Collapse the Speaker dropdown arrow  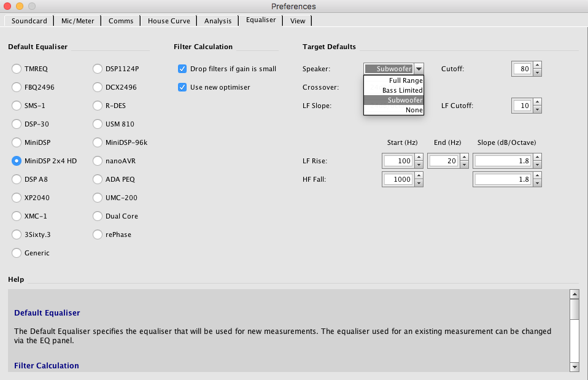tap(419, 69)
